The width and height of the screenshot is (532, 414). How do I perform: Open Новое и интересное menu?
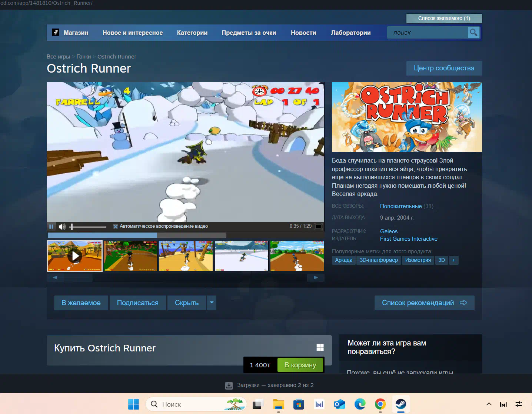tap(133, 33)
